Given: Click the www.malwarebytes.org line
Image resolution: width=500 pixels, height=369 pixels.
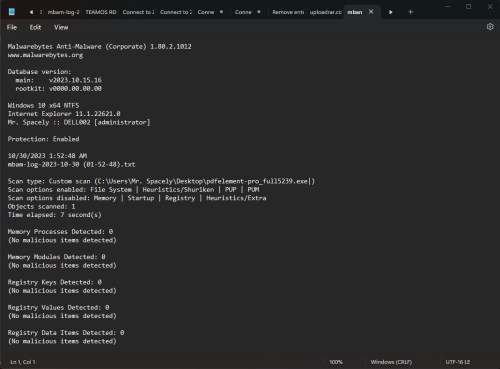Looking at the screenshot, I should [45, 55].
